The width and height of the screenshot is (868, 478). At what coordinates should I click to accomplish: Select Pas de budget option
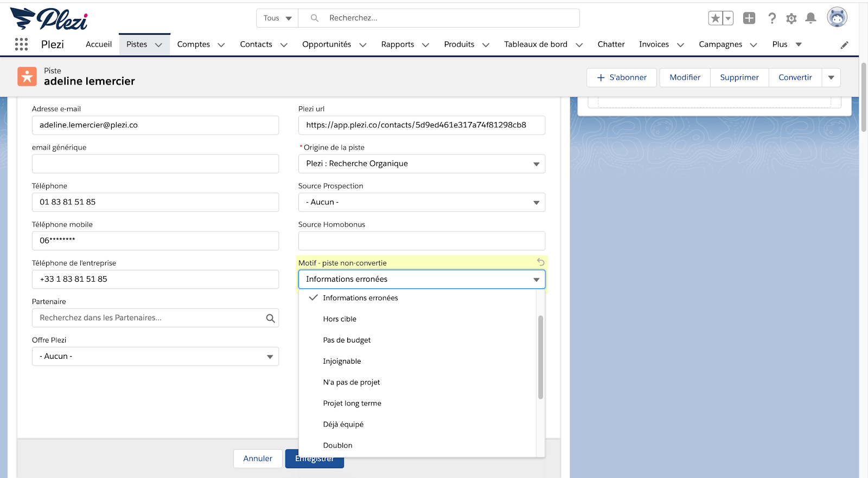tap(417, 340)
